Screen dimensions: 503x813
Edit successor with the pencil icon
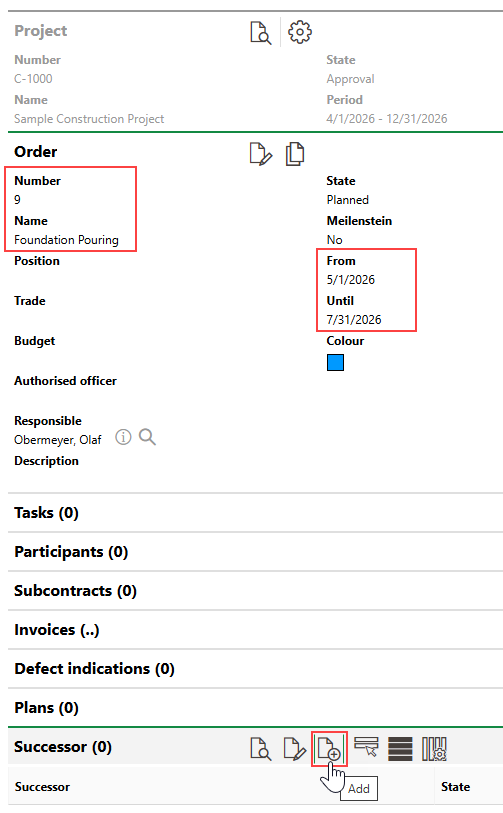[x=295, y=749]
